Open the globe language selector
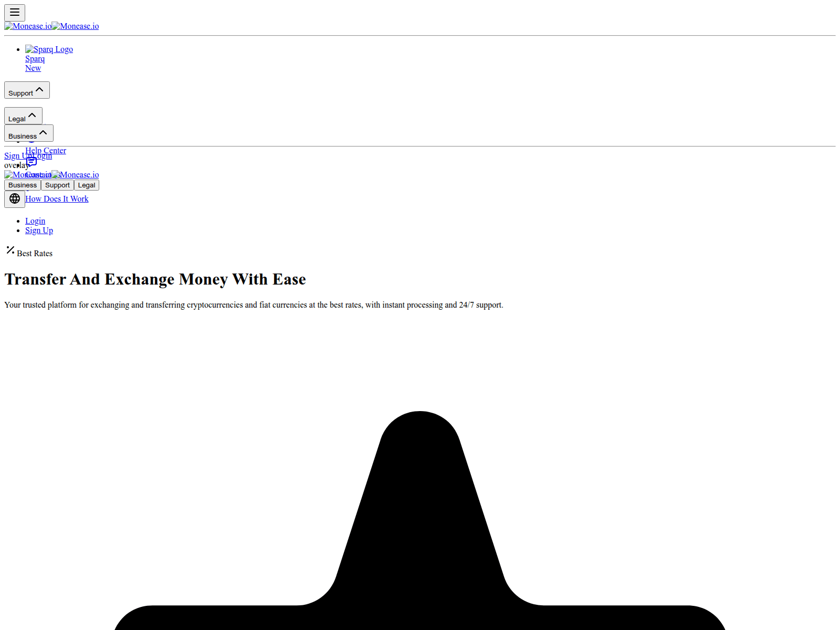This screenshot has height=630, width=840. point(15,199)
